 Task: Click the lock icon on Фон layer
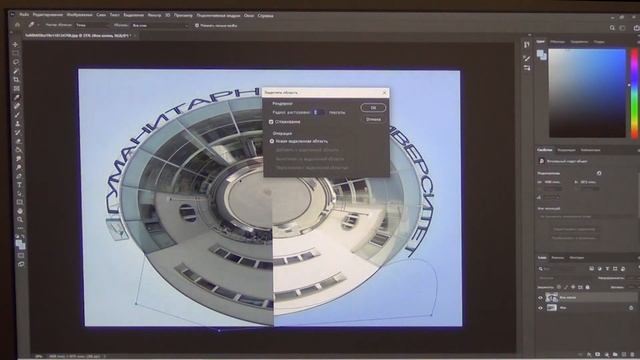point(631,308)
